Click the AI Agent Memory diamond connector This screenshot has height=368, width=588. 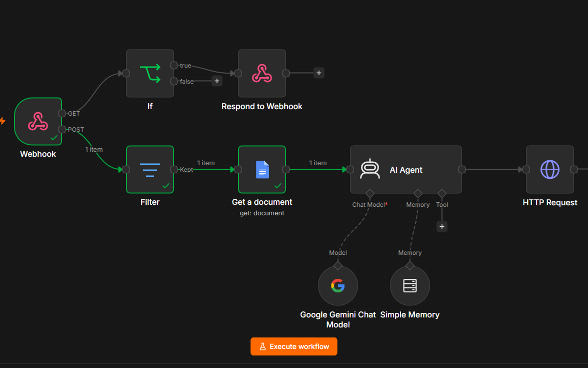pyautogui.click(x=418, y=193)
